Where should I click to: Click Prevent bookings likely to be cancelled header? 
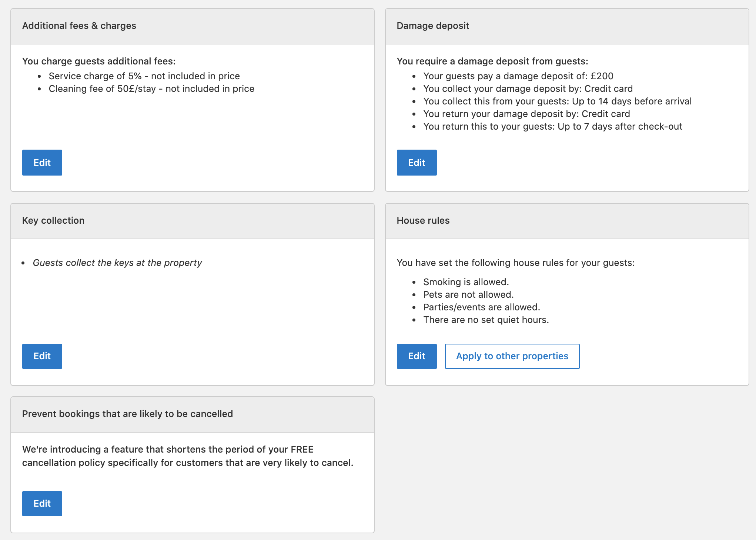click(127, 414)
